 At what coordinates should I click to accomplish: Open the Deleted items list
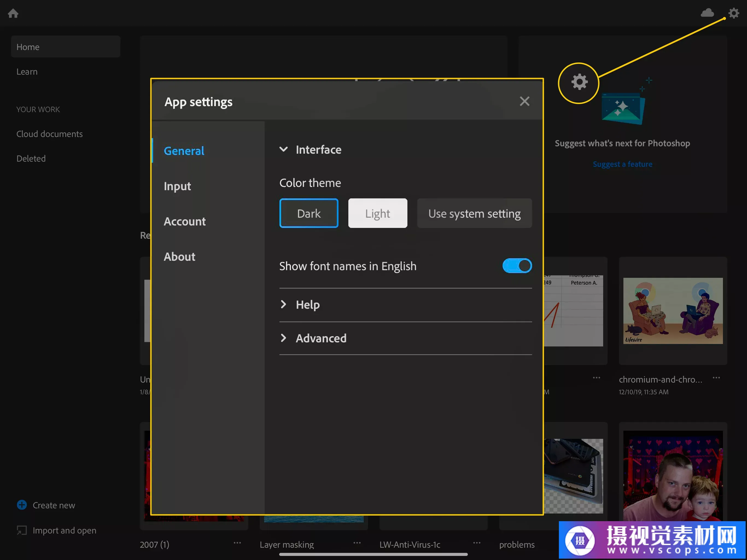click(31, 158)
